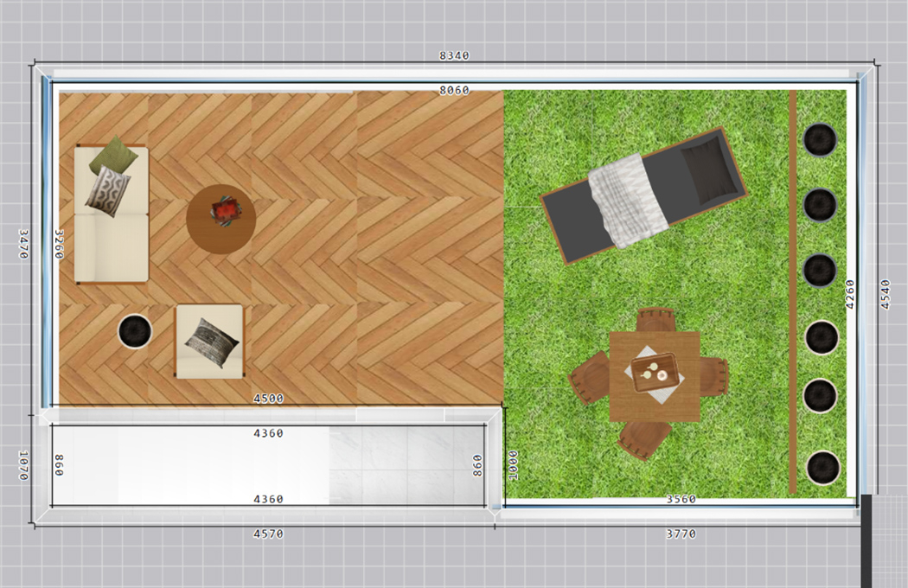Click the 4500 wall dimension label
Viewport: 908px width, 588px height.
268,399
